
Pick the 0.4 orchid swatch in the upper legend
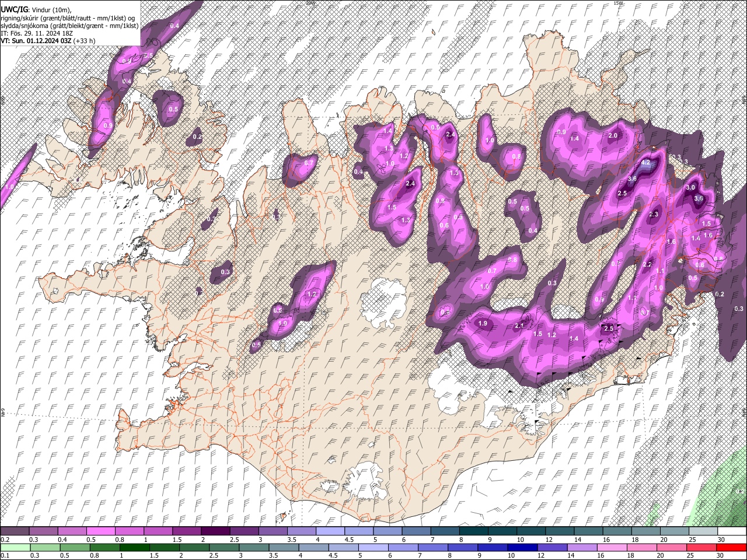(x=72, y=531)
